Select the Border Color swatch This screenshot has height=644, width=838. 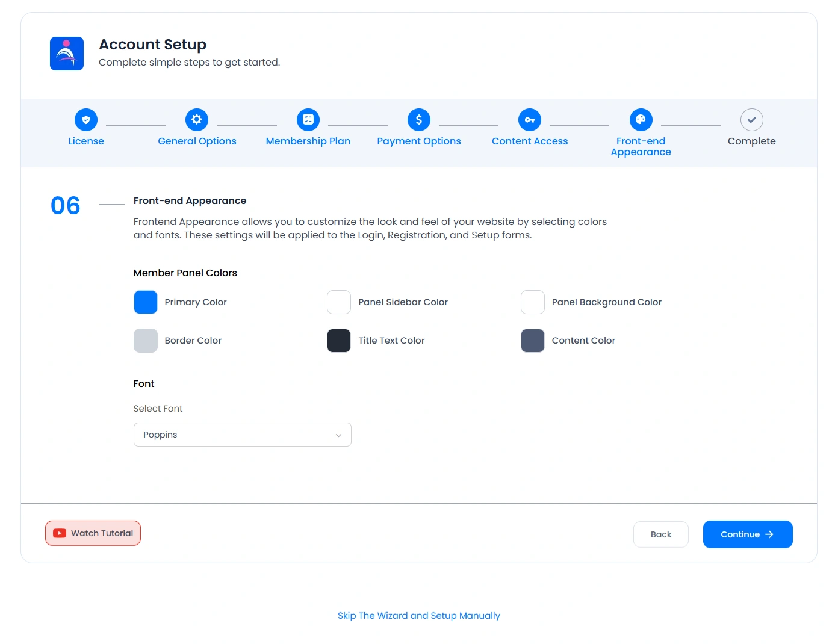click(145, 340)
